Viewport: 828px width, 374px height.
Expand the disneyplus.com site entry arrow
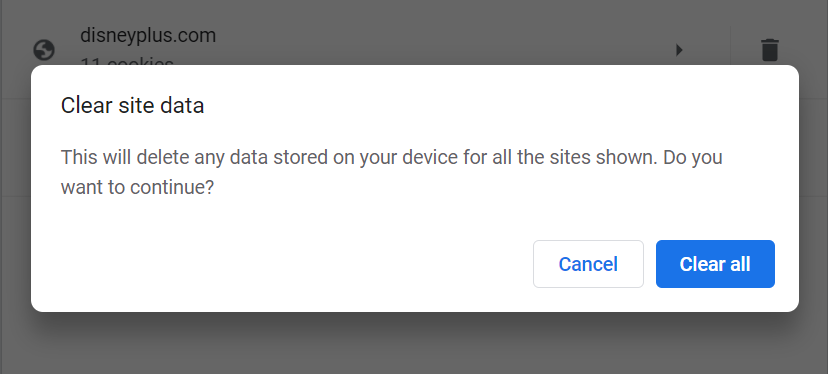coord(679,50)
